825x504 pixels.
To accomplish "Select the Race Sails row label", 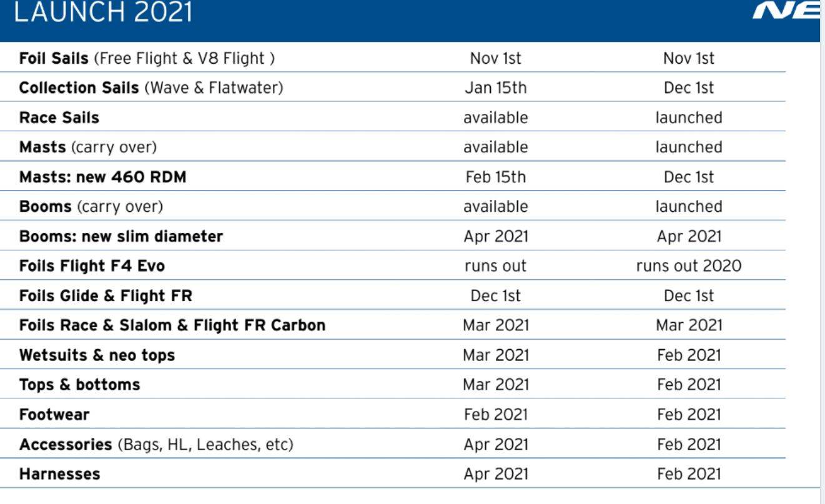I will pos(59,117).
